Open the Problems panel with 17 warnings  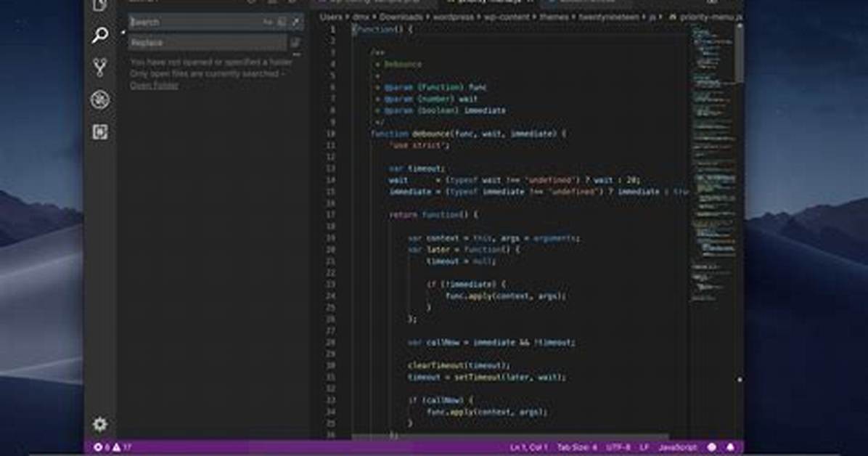[x=112, y=447]
